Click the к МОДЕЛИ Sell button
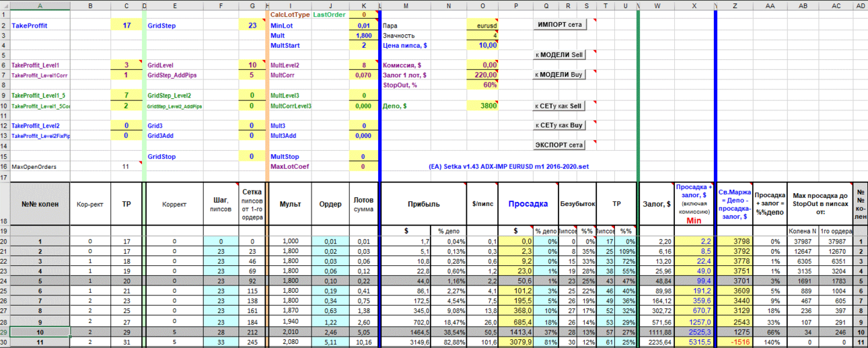868x348 pixels. [559, 55]
